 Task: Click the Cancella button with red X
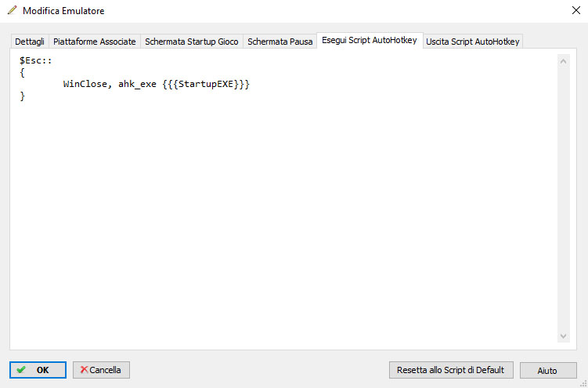(101, 370)
